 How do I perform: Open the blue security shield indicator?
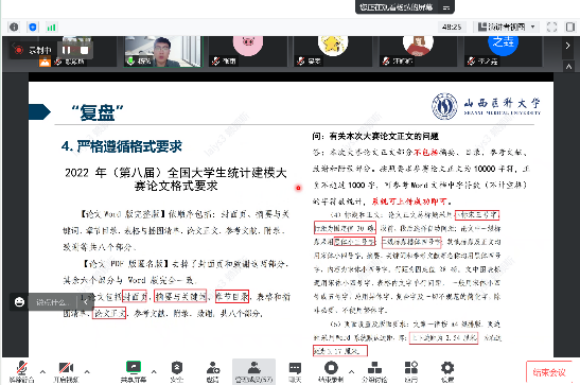[x=33, y=27]
